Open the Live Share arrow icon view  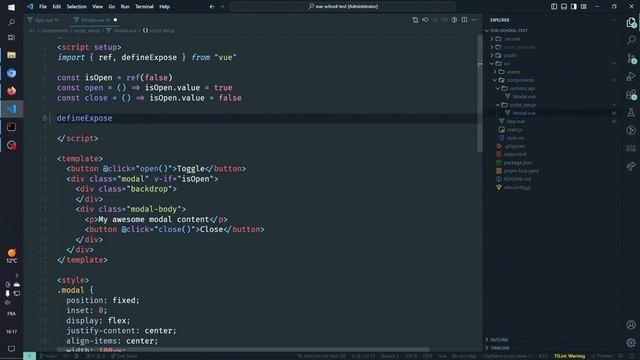coord(631,166)
